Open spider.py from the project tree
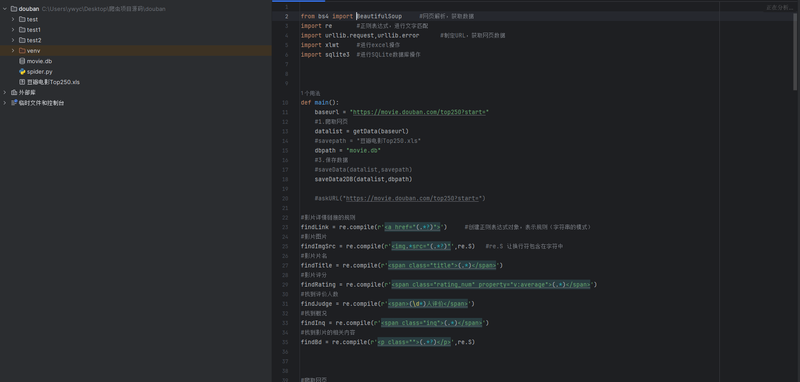Screen dimensions: 800x382 pos(39,71)
